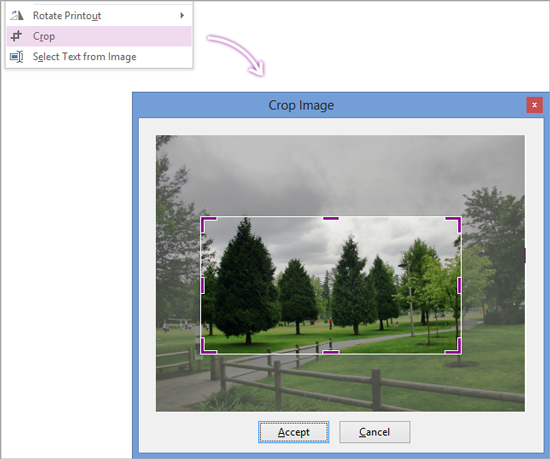The image size is (550, 459).
Task: Click the left-middle crop edge handle
Action: tap(203, 285)
